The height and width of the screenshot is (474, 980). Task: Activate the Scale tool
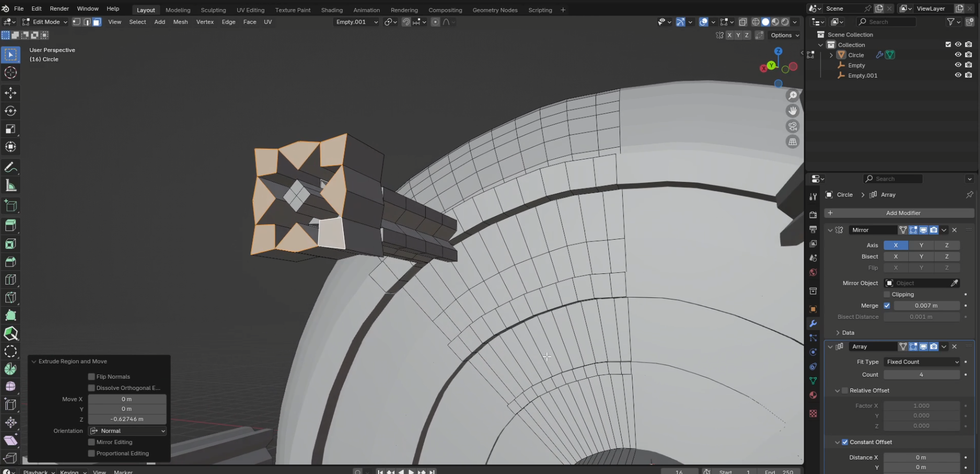tap(11, 129)
